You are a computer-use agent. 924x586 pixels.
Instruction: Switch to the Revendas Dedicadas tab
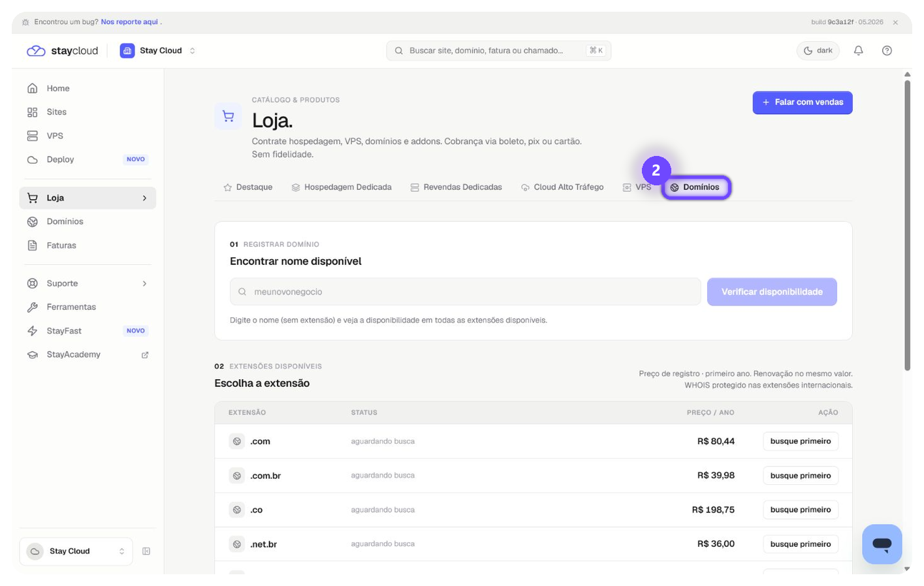456,187
